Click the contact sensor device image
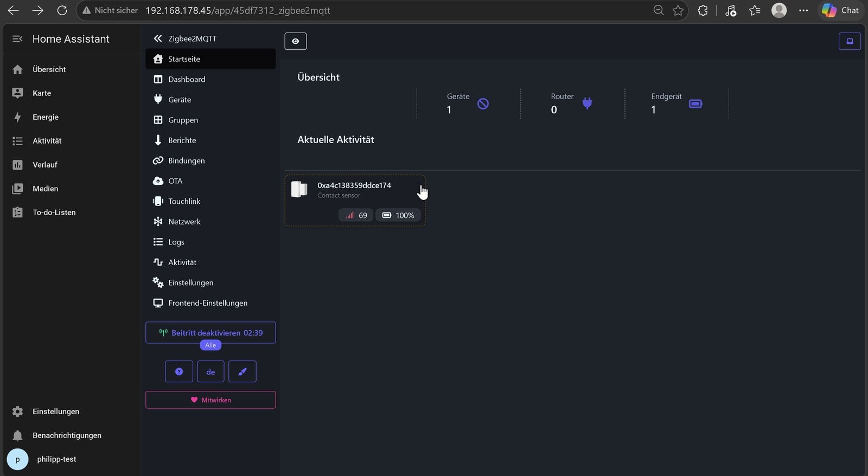This screenshot has width=868, height=476. (x=299, y=189)
